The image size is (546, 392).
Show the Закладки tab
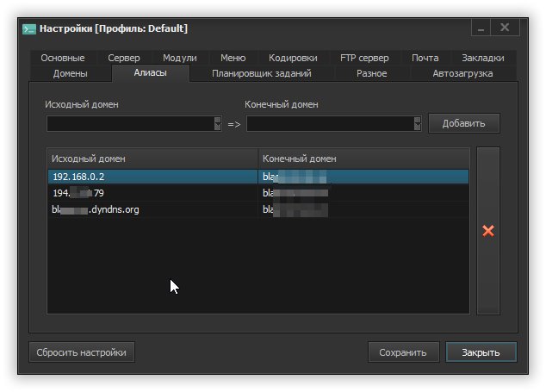[484, 58]
